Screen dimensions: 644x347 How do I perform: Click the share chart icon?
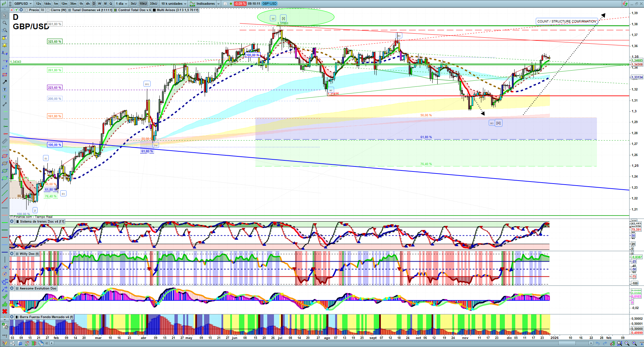12,343
